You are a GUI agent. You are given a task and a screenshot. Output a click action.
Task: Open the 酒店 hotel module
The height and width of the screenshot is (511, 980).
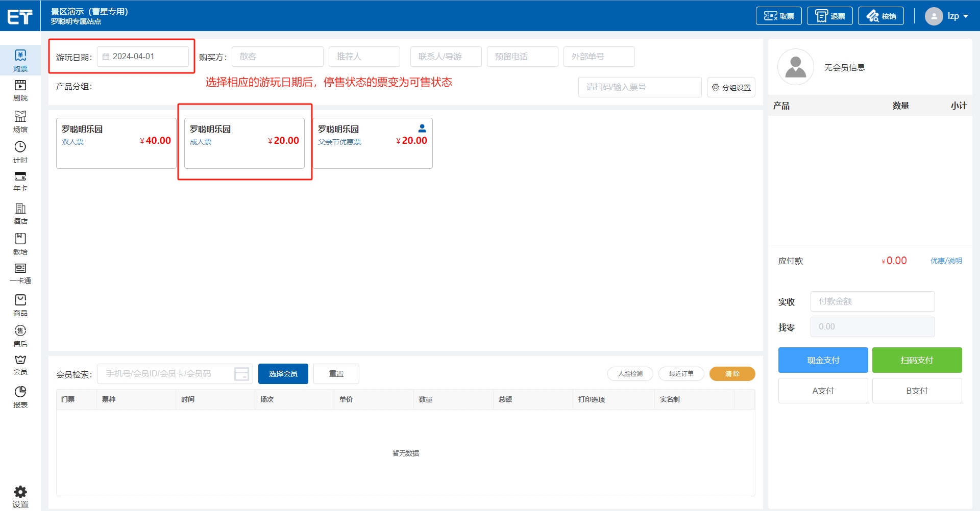click(x=20, y=213)
